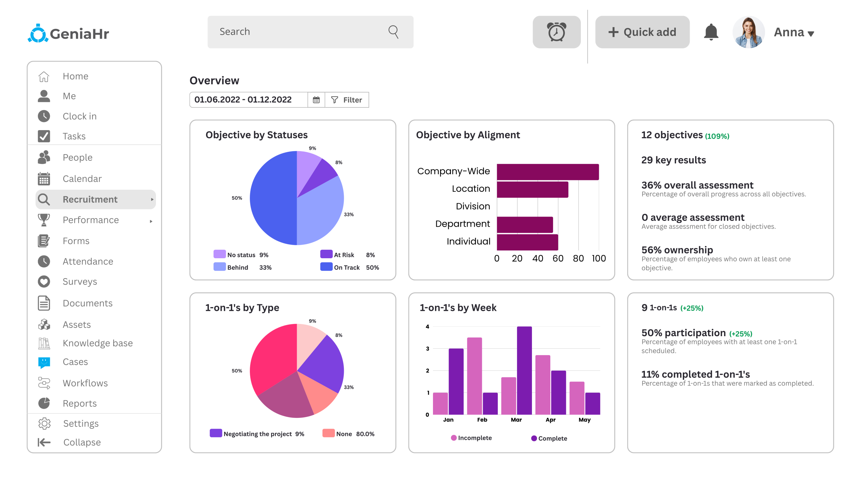Click the calendar date picker icon

pyautogui.click(x=316, y=100)
